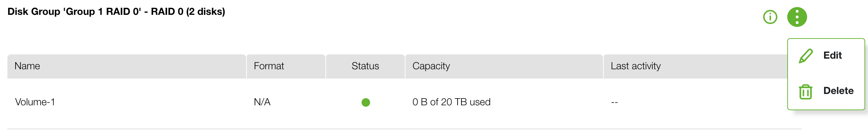Open disk group info via the circled i icon
The width and height of the screenshot is (868, 136).
770,17
